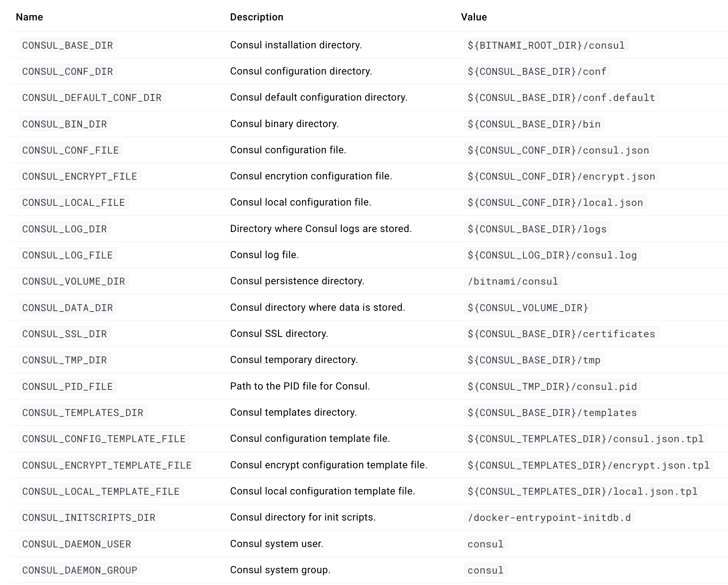The width and height of the screenshot is (728, 585).
Task: Click the CONSUL_LOG_DIR variable name
Action: [64, 229]
